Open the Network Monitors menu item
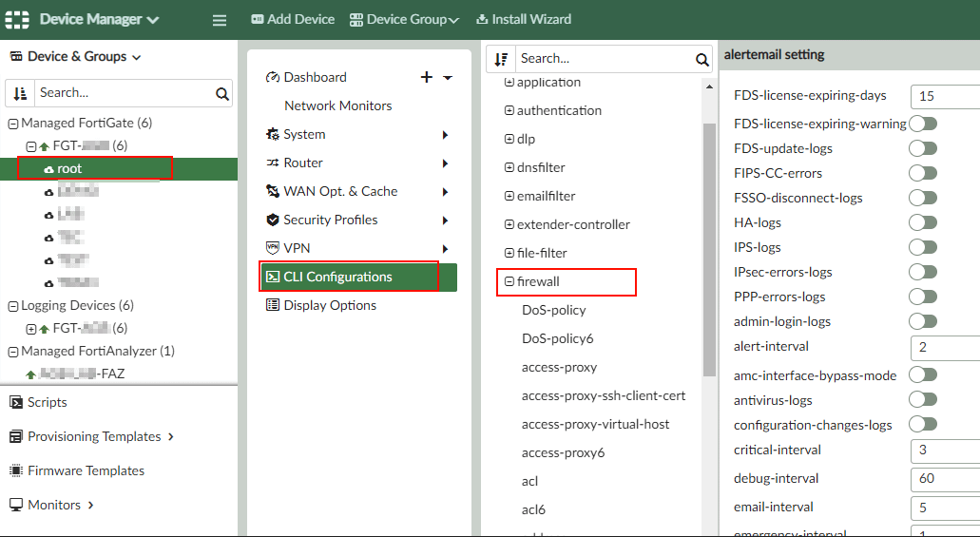 click(338, 105)
